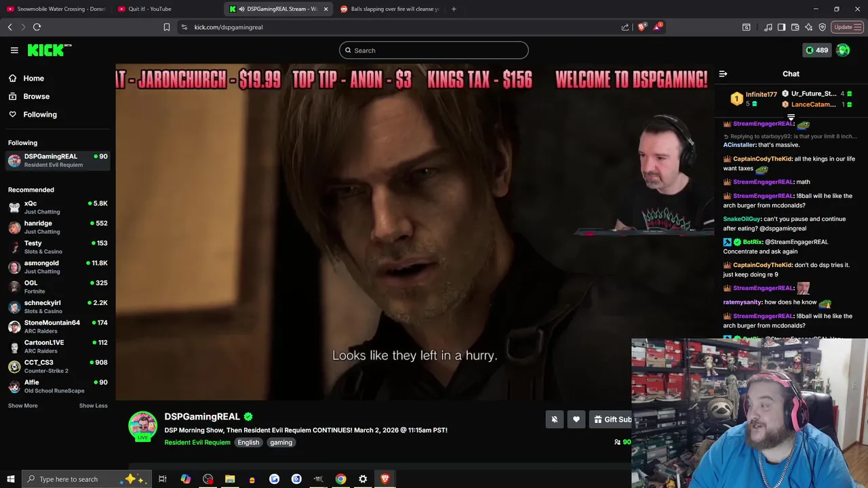Open the 489 Kicks balance button
The height and width of the screenshot is (488, 868).
816,50
